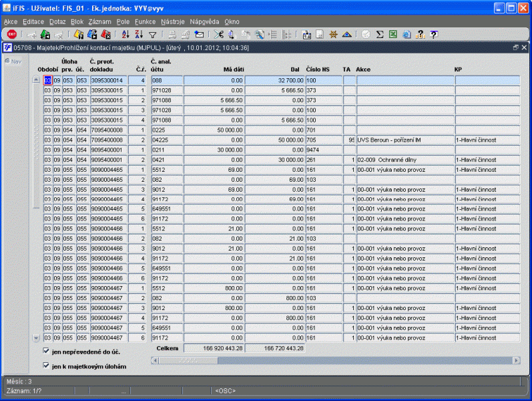Click the horizontal scrollbar thumb
Screen dimensions: 532x401
point(188,360)
